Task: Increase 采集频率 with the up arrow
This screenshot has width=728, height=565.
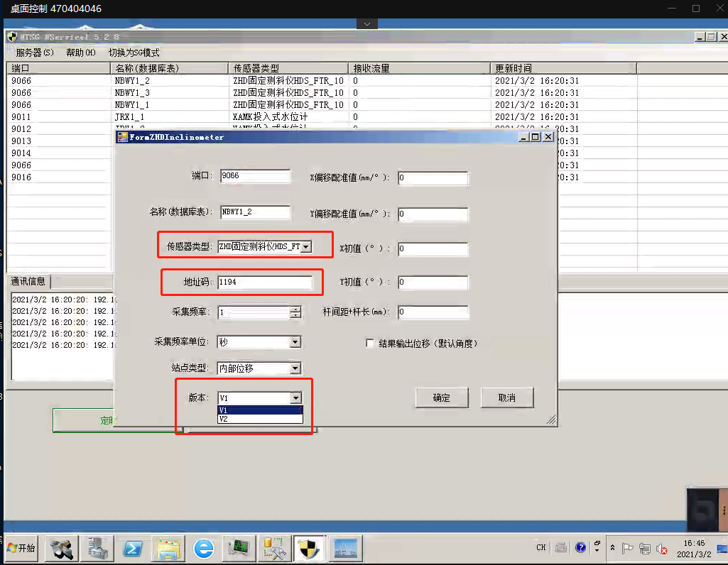Action: point(295,309)
